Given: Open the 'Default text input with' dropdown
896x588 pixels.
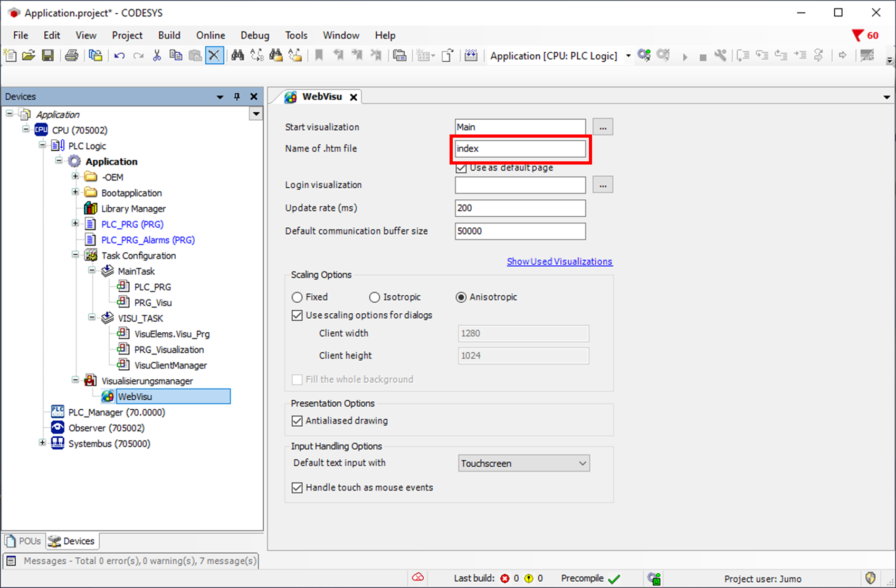Looking at the screenshot, I should (523, 464).
